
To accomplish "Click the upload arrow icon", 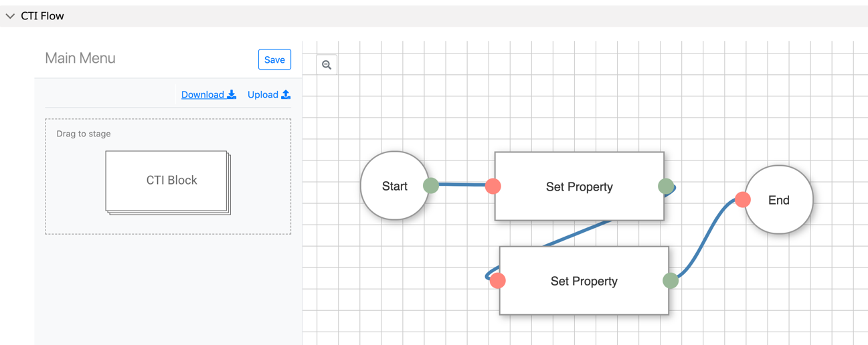I will click(x=286, y=94).
